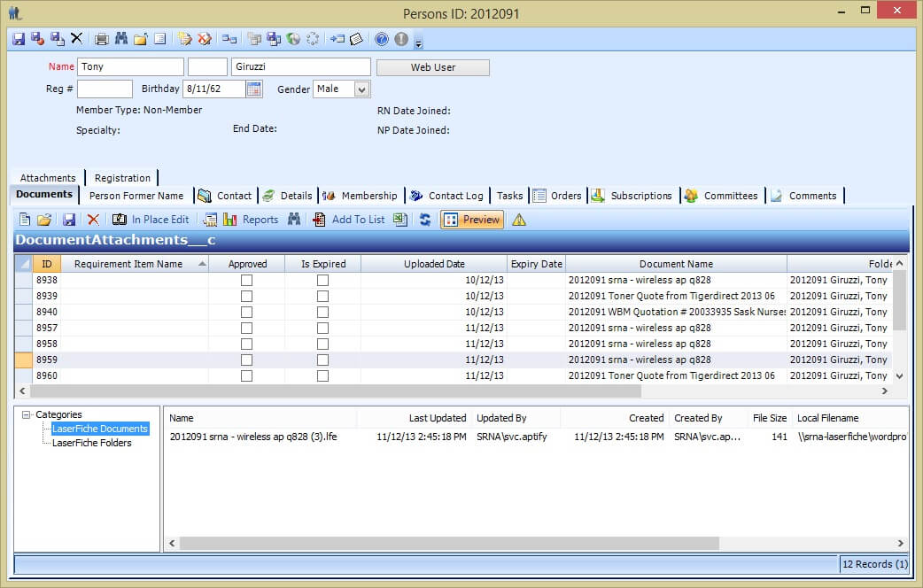Print the person record using the printer icon

102,39
